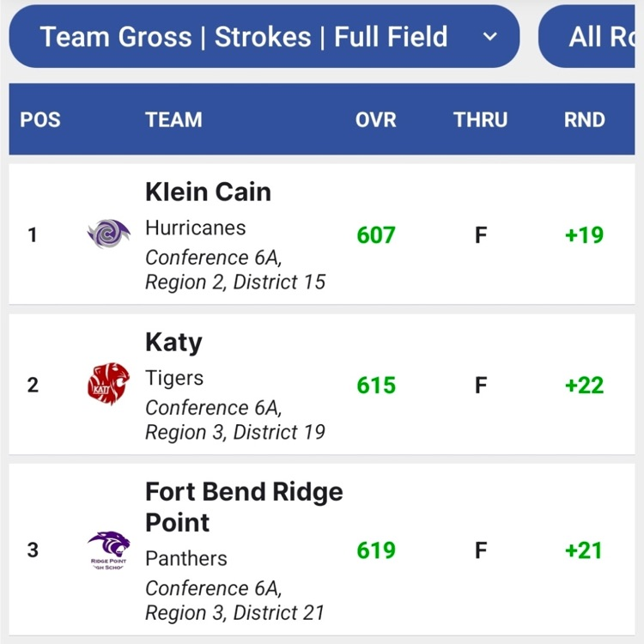Image resolution: width=644 pixels, height=644 pixels.
Task: Sort by the POS column header
Action: click(40, 119)
